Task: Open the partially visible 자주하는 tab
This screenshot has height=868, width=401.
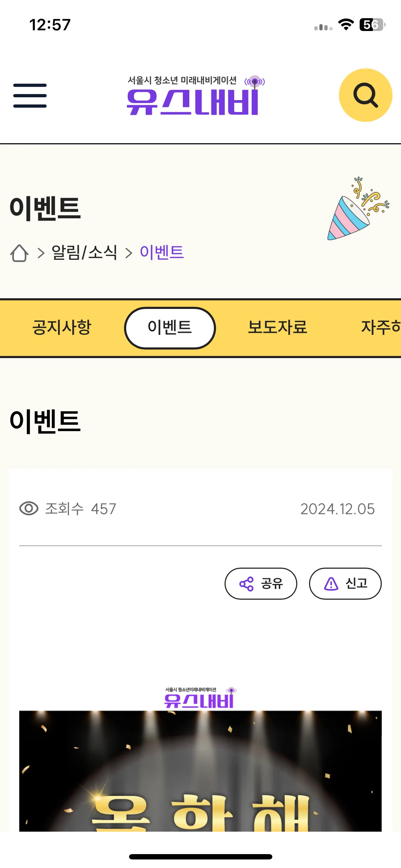Action: click(x=381, y=327)
